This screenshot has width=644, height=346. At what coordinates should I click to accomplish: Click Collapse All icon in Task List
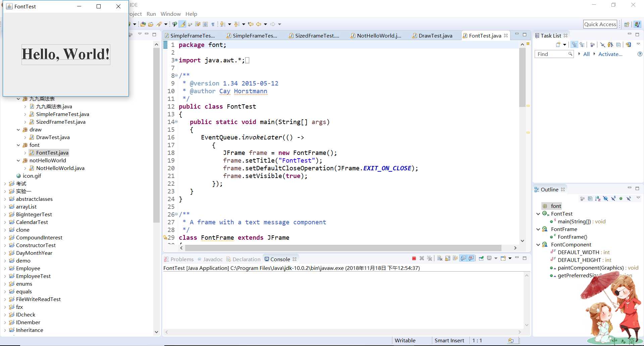[619, 45]
